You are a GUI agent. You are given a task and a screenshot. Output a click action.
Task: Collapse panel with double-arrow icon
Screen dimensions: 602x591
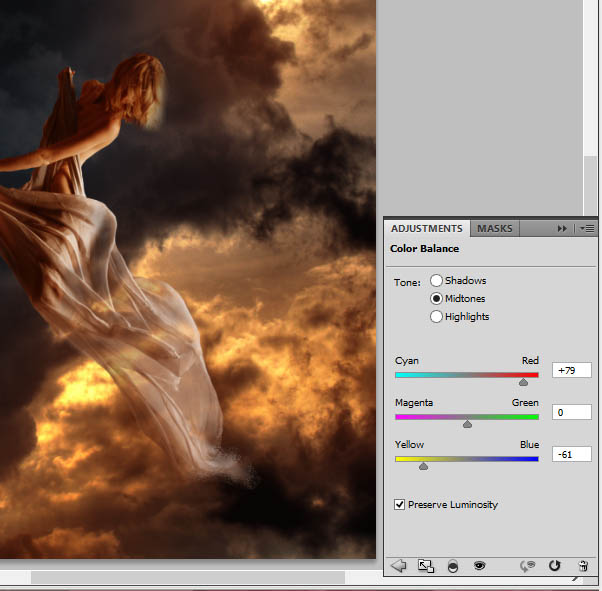click(x=562, y=229)
